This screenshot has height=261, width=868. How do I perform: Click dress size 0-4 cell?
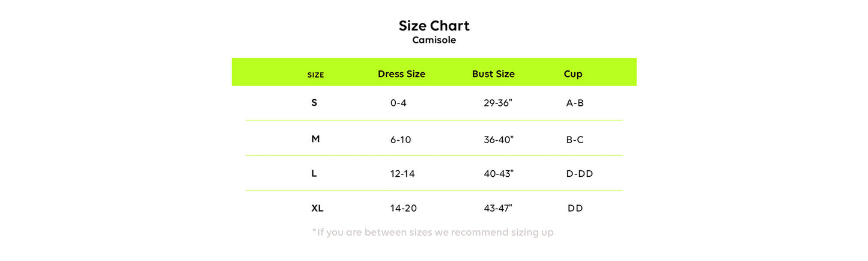(x=398, y=103)
